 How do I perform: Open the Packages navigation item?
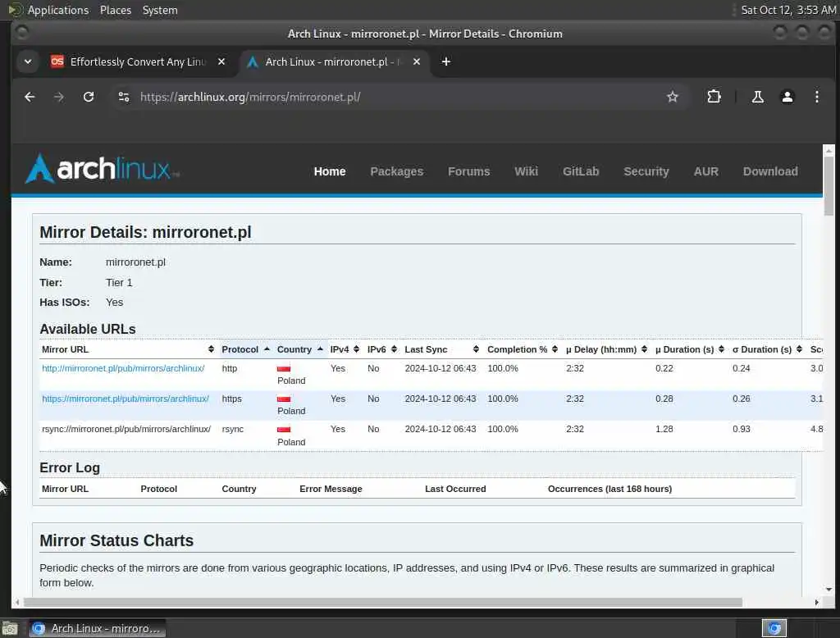click(x=396, y=171)
